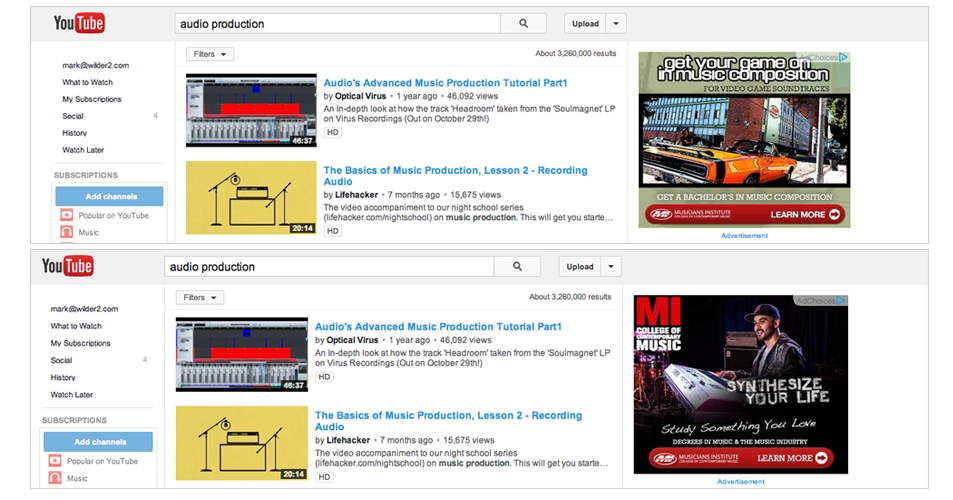Click the 46:37 video thumbnail in top screenshot
Image resolution: width=953 pixels, height=500 pixels.
coord(251,111)
